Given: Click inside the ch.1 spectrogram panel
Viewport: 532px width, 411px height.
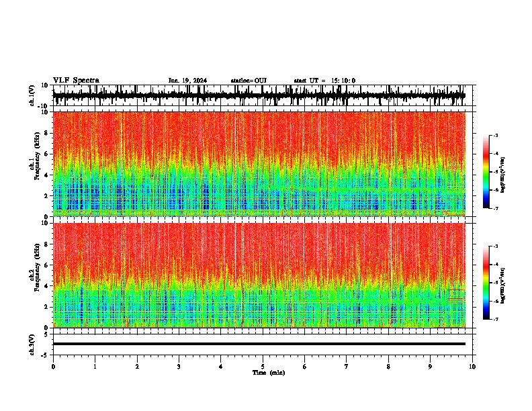Looking at the screenshot, I should pyautogui.click(x=259, y=164).
